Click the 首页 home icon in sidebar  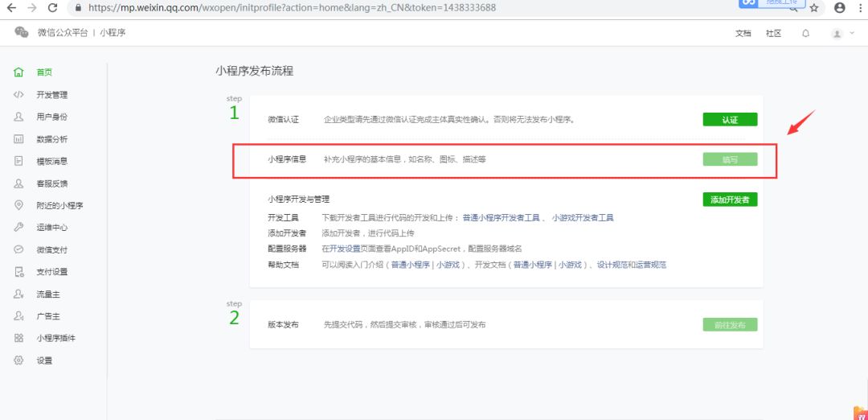(x=18, y=72)
